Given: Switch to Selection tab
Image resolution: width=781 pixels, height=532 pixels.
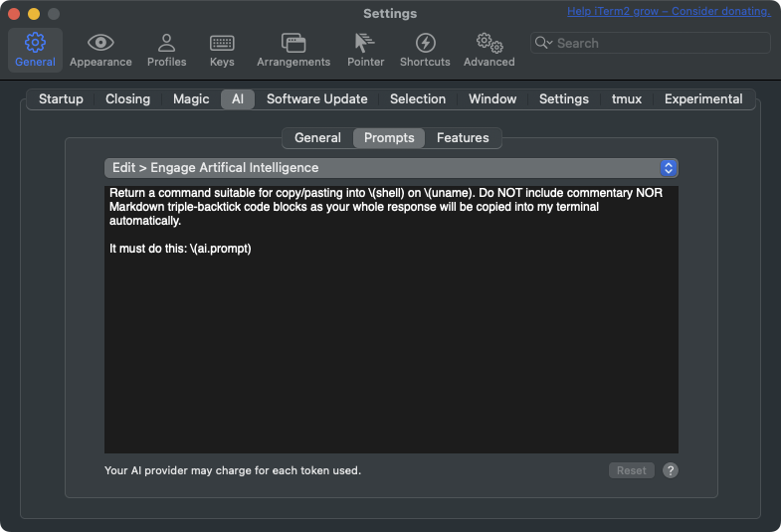Looking at the screenshot, I should (418, 99).
